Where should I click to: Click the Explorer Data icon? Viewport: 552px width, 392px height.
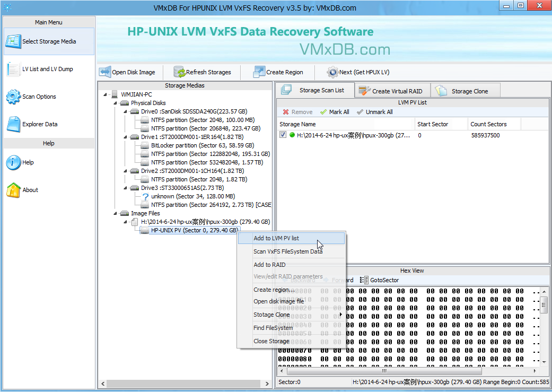[x=13, y=124]
